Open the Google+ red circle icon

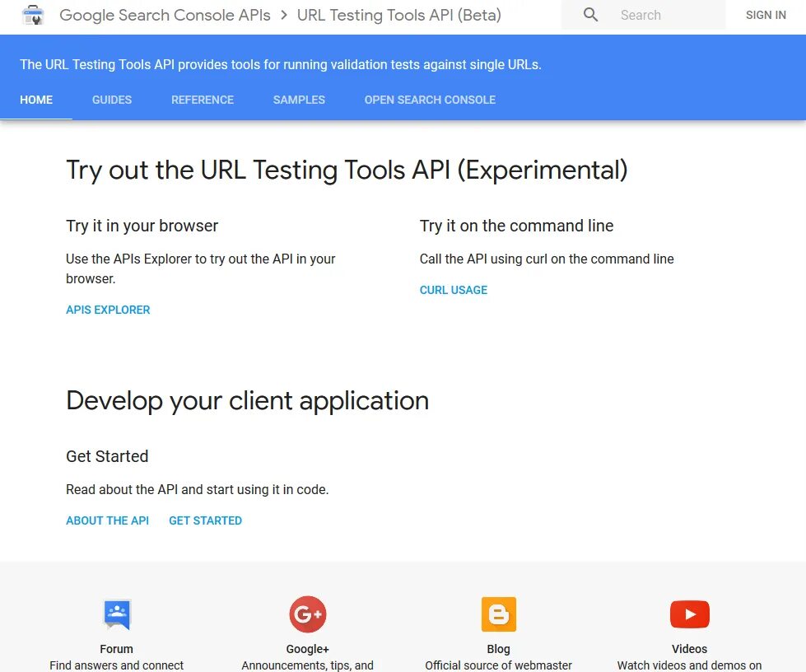pos(307,614)
